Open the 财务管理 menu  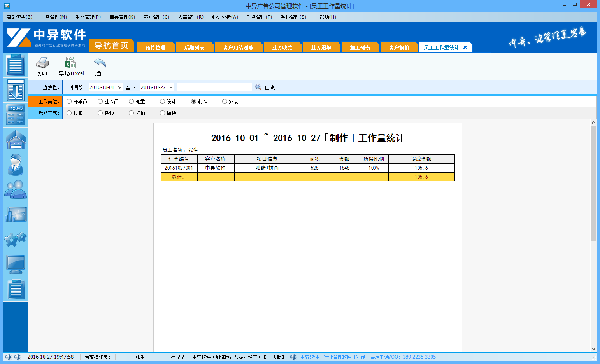tap(259, 17)
